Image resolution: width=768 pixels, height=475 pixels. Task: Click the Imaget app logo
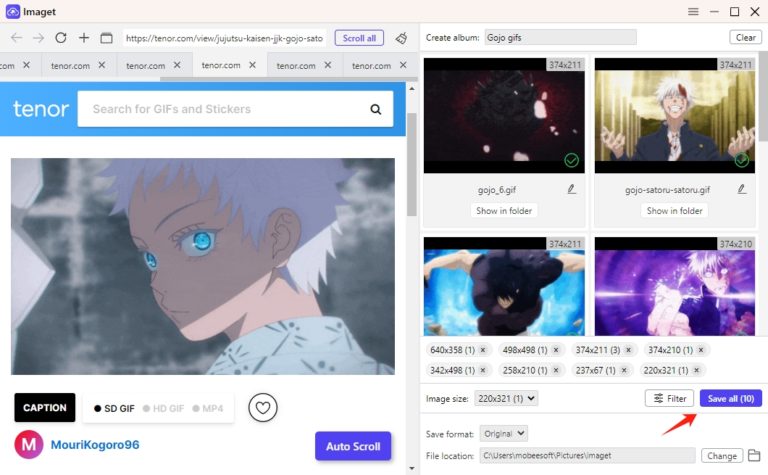tap(12, 11)
